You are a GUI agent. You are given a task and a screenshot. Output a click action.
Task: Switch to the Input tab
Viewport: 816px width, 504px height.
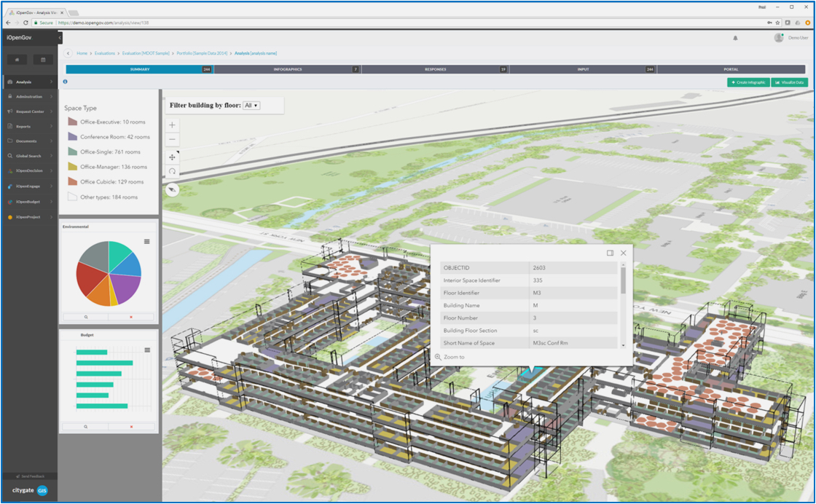point(583,69)
